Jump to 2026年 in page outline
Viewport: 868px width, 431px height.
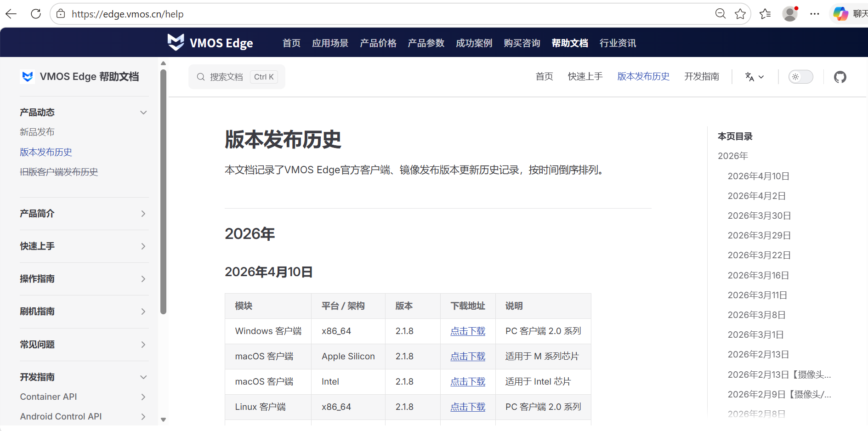point(733,156)
